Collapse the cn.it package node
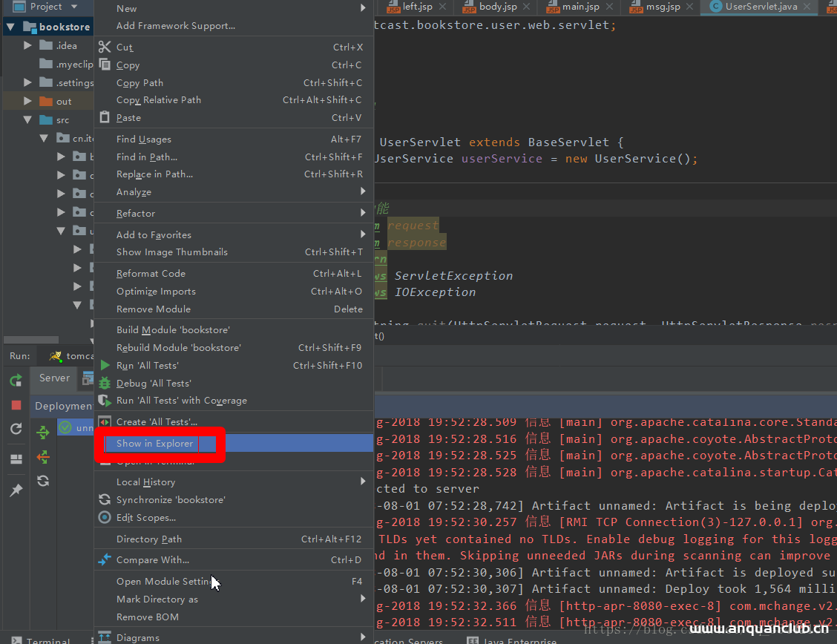The width and height of the screenshot is (837, 644). [x=45, y=138]
